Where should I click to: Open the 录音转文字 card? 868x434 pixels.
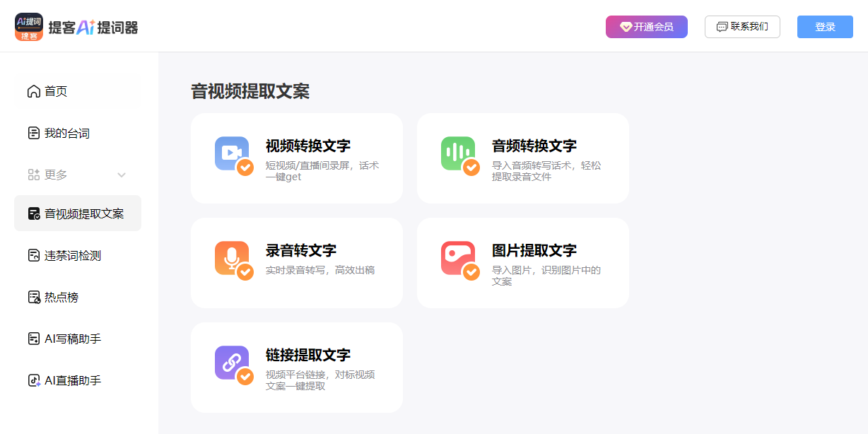pyautogui.click(x=297, y=263)
